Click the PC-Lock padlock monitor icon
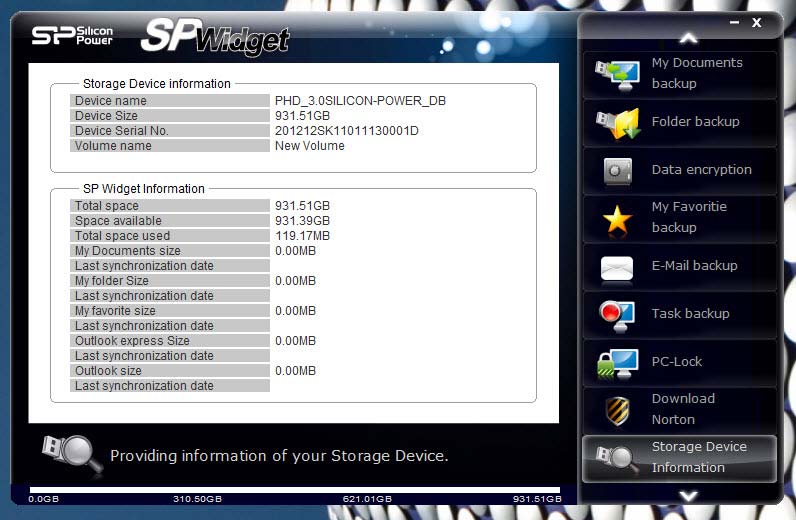 (x=617, y=362)
